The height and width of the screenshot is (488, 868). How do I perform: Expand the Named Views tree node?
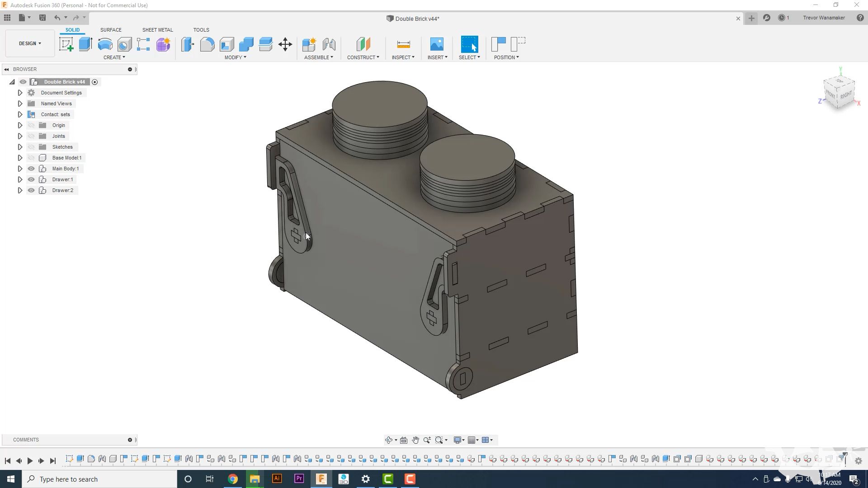click(20, 103)
